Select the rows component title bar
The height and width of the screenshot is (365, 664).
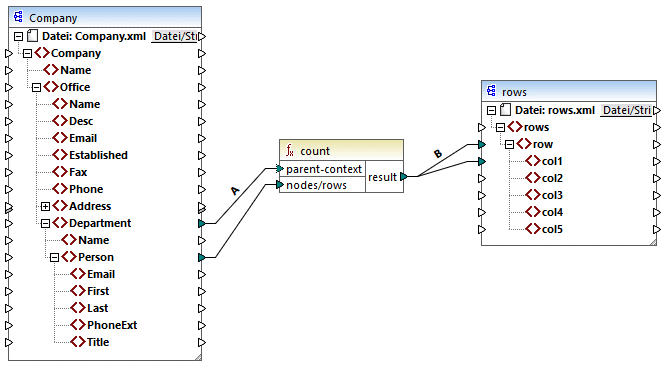569,91
